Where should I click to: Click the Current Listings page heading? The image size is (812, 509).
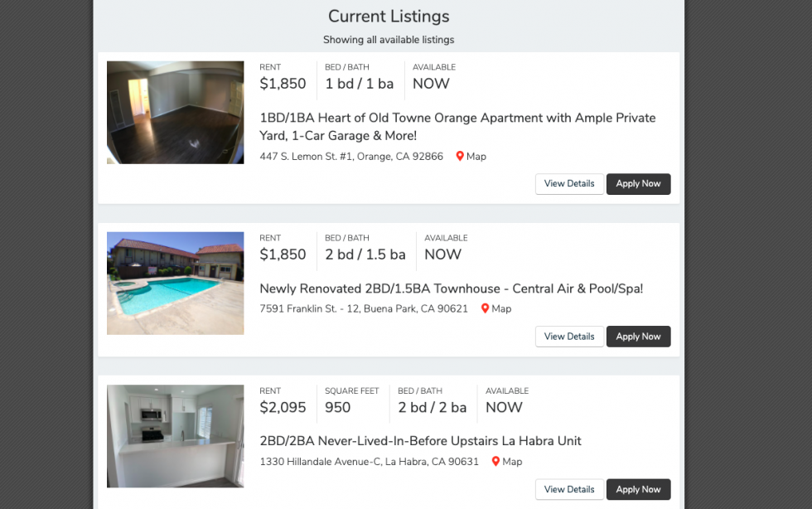pos(389,16)
